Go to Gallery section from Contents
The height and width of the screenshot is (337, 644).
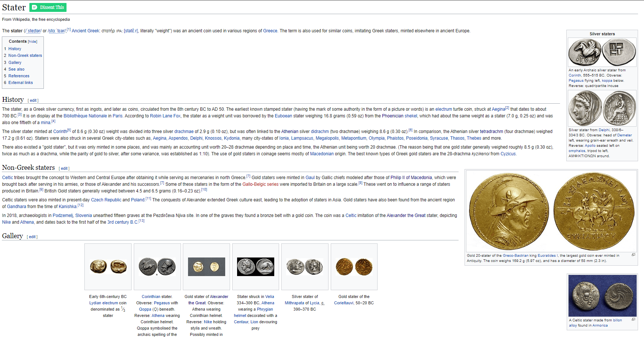pos(15,62)
